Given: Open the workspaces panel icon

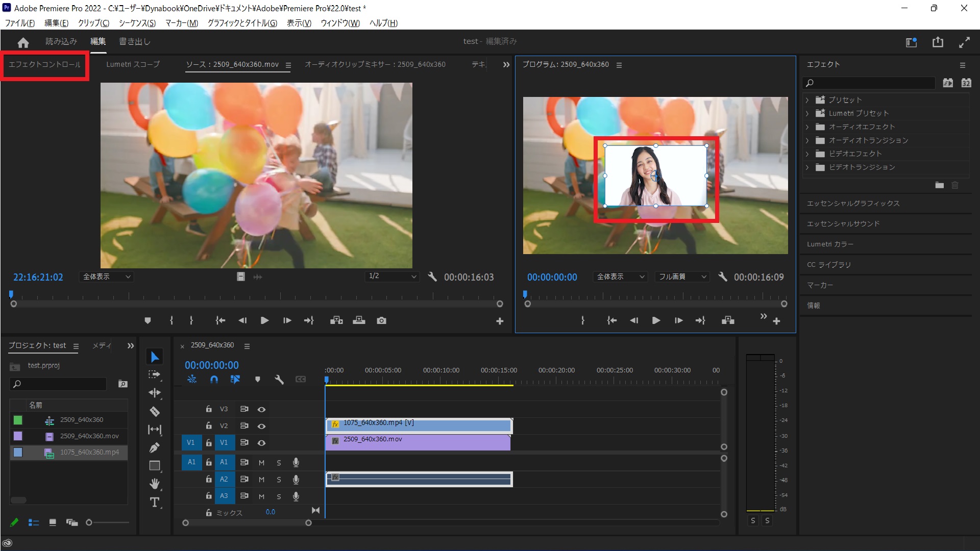Looking at the screenshot, I should click(912, 42).
